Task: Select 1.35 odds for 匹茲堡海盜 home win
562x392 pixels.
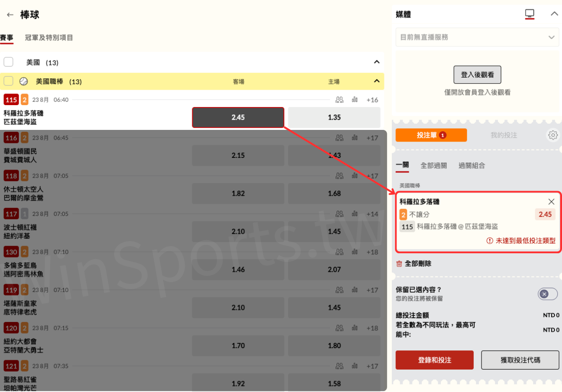Action: point(334,117)
